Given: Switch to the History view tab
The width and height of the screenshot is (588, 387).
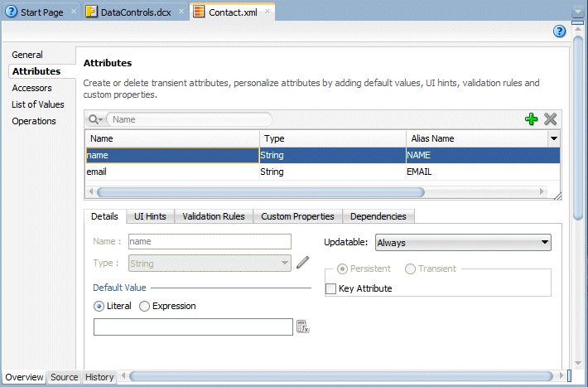Looking at the screenshot, I should [x=99, y=377].
